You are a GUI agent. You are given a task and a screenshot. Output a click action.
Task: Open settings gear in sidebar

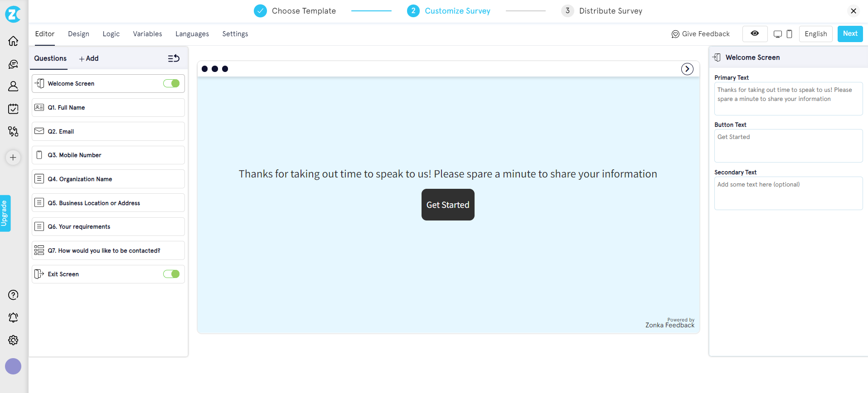[x=13, y=340]
